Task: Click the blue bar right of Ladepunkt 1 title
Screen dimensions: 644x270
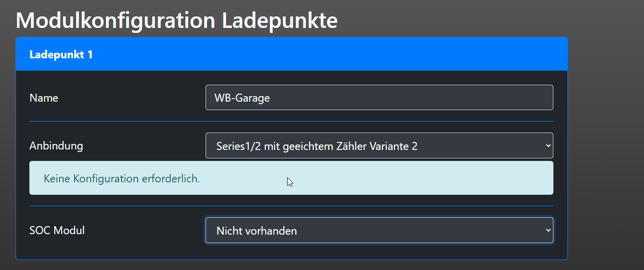Action: point(348,54)
